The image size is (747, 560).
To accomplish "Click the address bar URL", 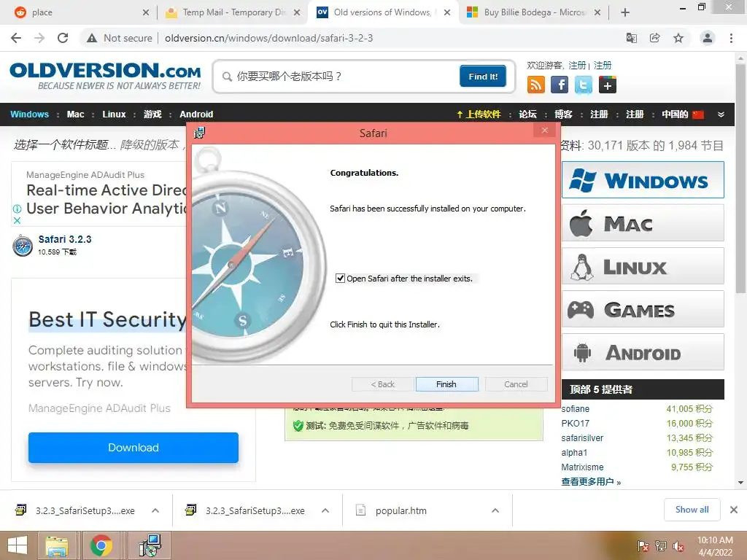I will 268,38.
